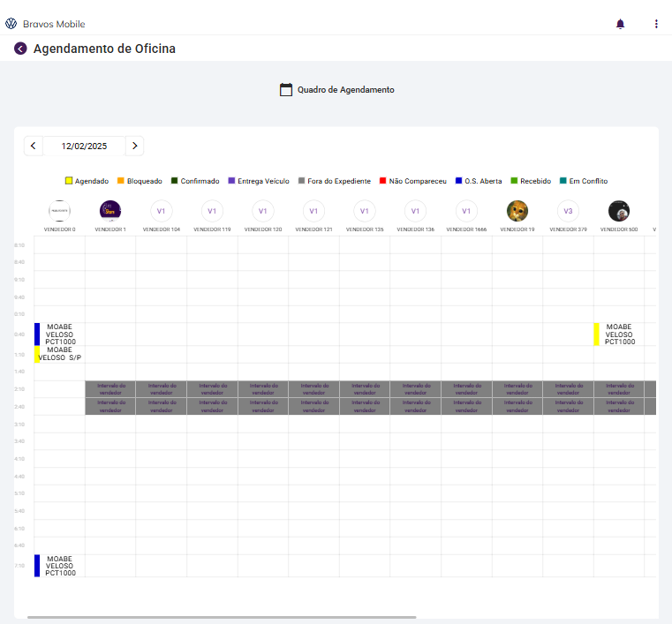Open the MOABE VELOSO S/P appointment

[x=59, y=354]
